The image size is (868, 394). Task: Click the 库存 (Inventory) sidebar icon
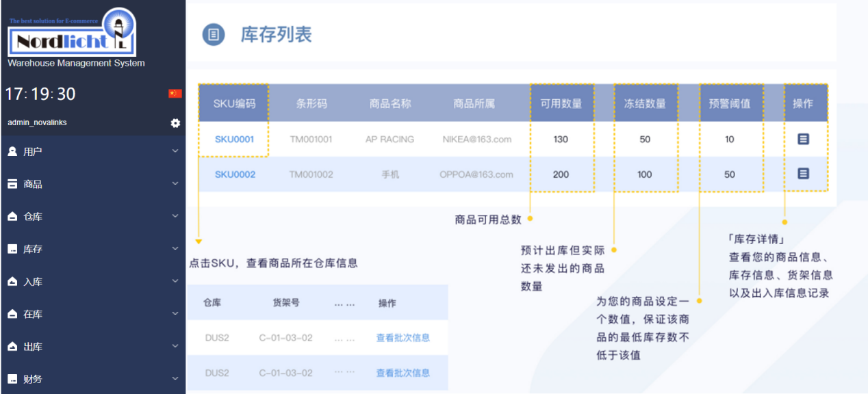(x=12, y=248)
